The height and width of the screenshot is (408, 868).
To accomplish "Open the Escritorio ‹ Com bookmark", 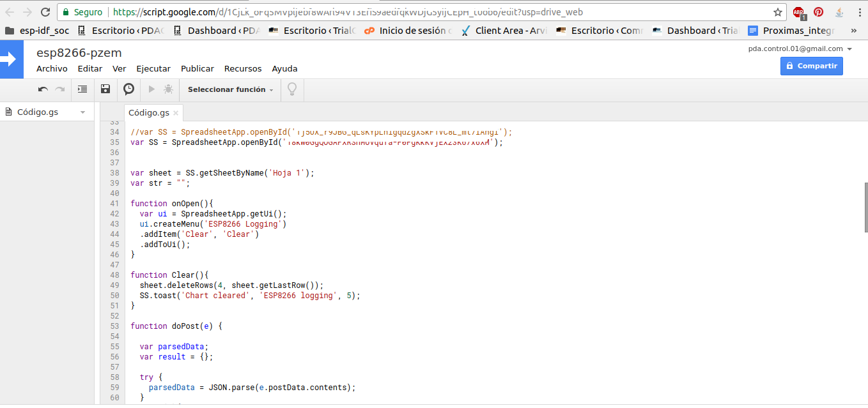I will [600, 31].
